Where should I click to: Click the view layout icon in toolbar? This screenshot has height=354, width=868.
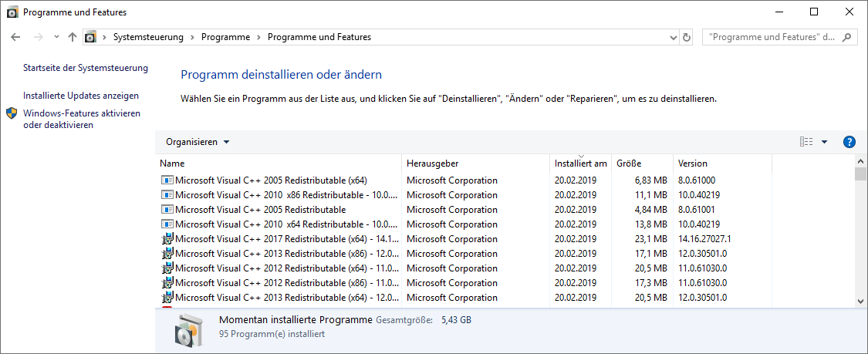[x=806, y=142]
